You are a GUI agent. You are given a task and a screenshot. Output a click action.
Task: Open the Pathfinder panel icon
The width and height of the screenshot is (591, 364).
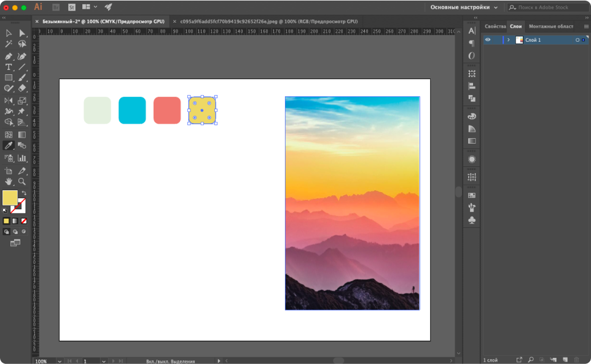[472, 99]
